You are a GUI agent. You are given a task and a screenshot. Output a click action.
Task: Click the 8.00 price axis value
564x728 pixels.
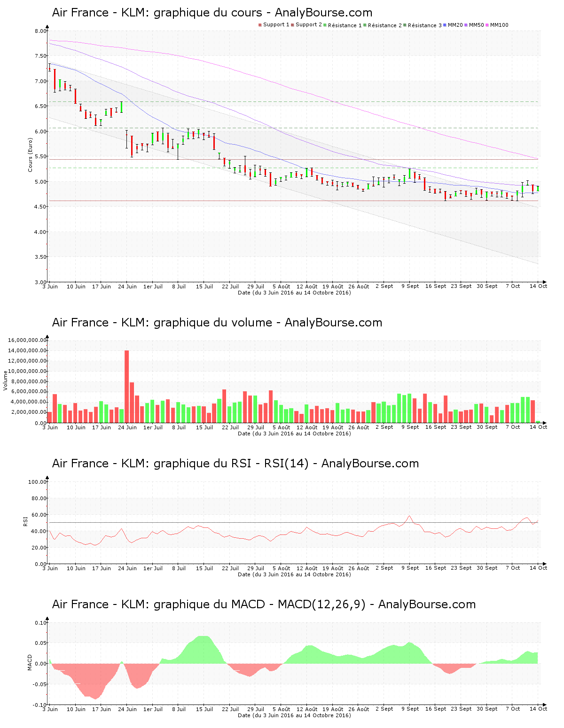pos(40,31)
